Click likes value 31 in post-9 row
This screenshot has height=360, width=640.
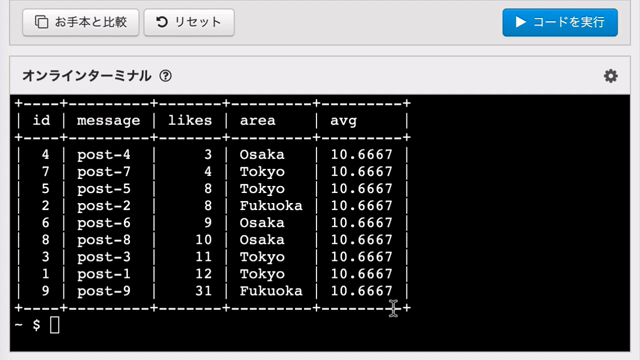[203, 291]
